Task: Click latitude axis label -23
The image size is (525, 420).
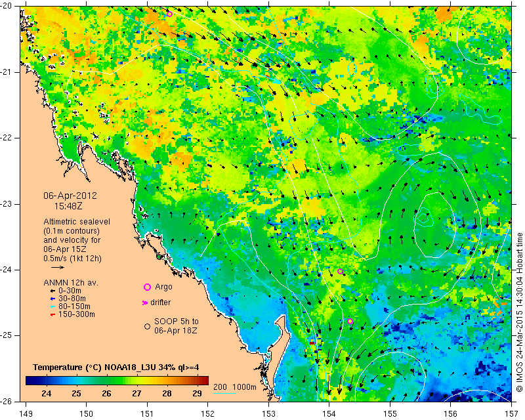Action: coord(7,204)
